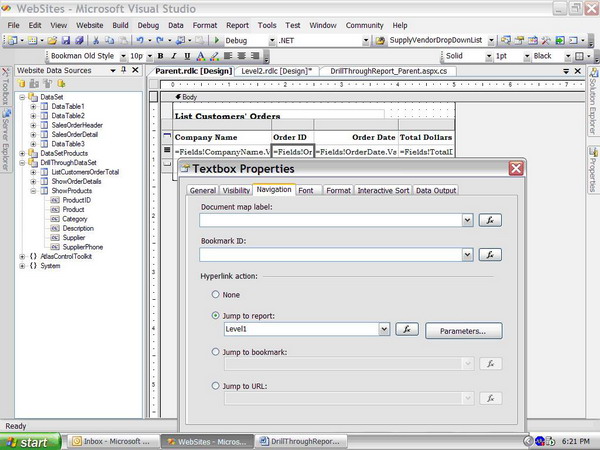Open the Jump to report Level1 dropdown
Viewport: 600px width, 450px height.
384,329
